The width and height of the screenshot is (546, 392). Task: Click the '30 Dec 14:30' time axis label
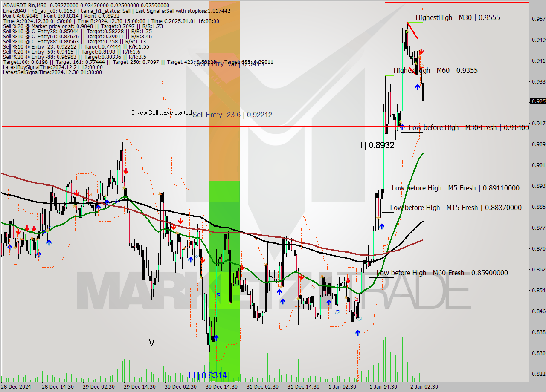point(221,387)
